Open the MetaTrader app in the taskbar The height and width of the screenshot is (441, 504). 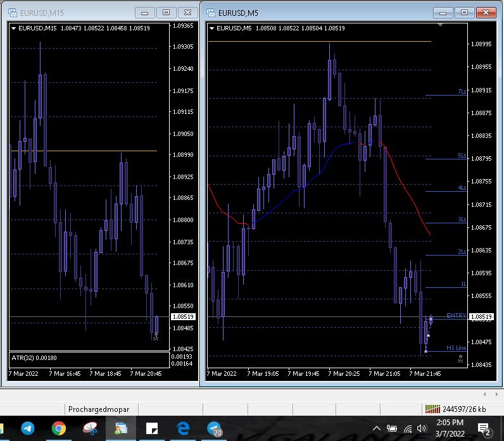click(x=121, y=428)
